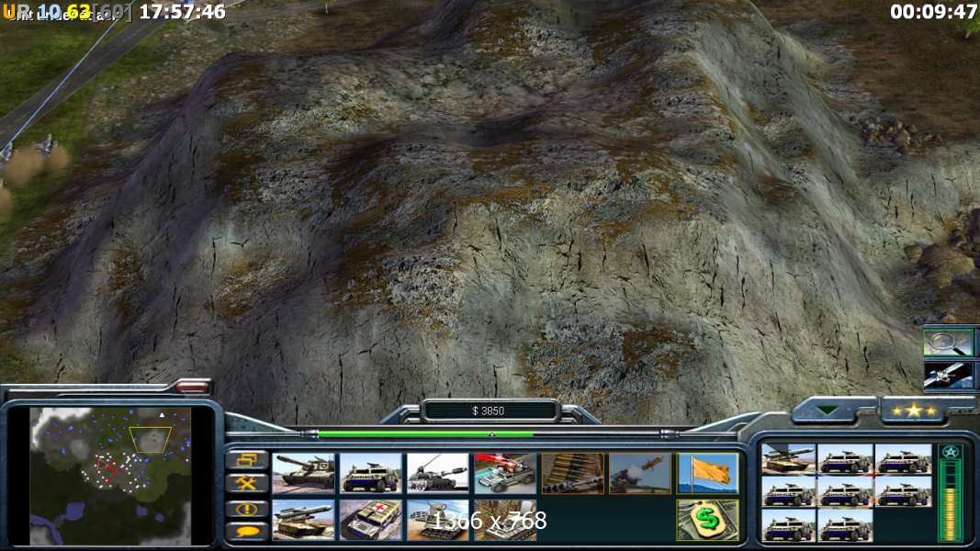
Task: Click the overlapping windows button
Action: (247, 461)
